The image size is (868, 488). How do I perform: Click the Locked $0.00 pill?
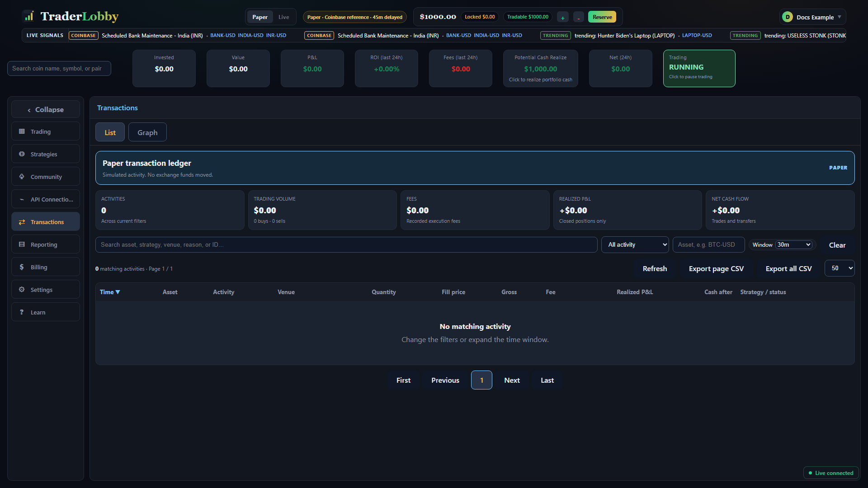[480, 17]
